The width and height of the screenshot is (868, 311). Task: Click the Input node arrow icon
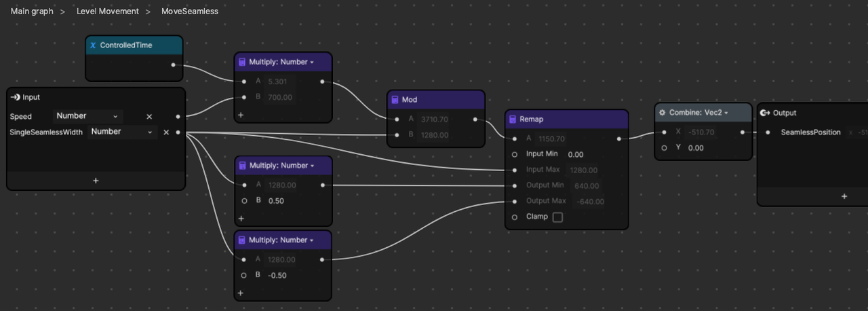click(15, 97)
